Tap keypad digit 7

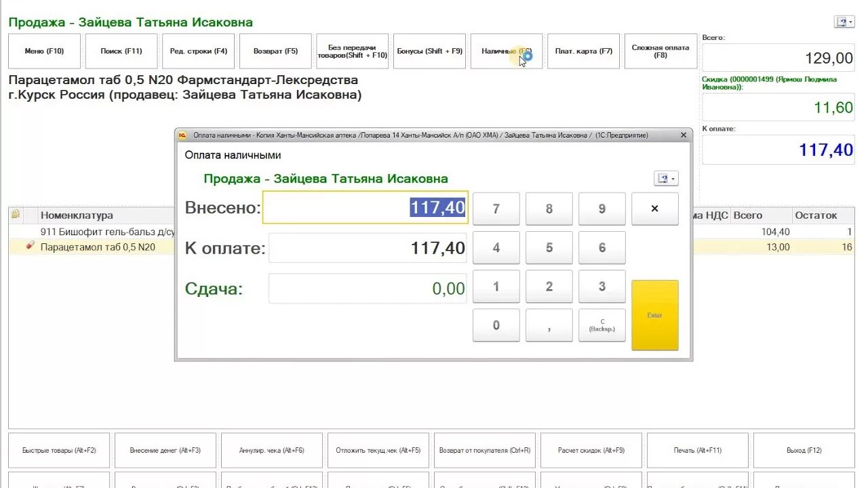pos(496,209)
